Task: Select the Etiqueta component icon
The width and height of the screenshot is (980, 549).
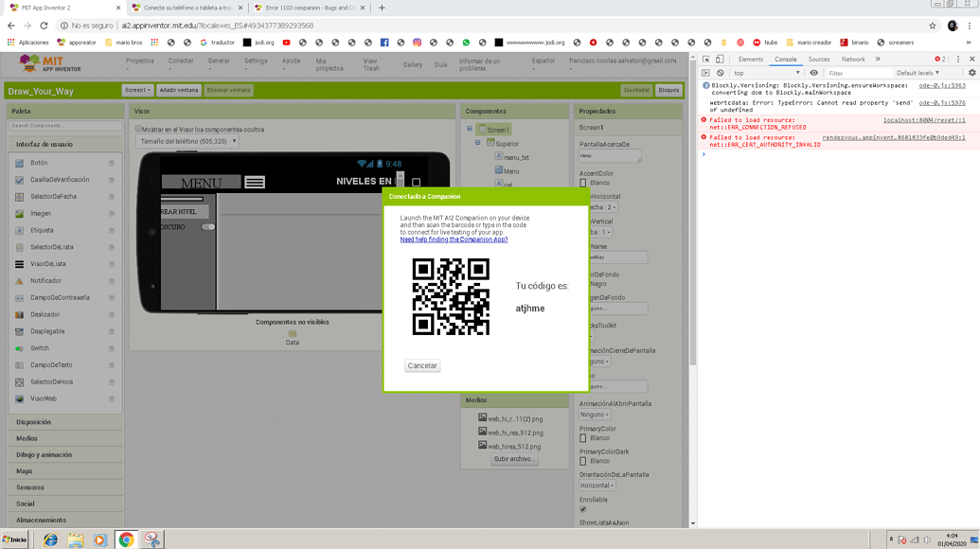Action: click(x=19, y=230)
